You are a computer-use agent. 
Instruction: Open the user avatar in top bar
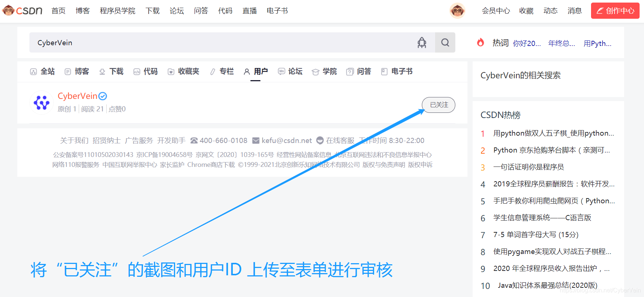click(458, 11)
